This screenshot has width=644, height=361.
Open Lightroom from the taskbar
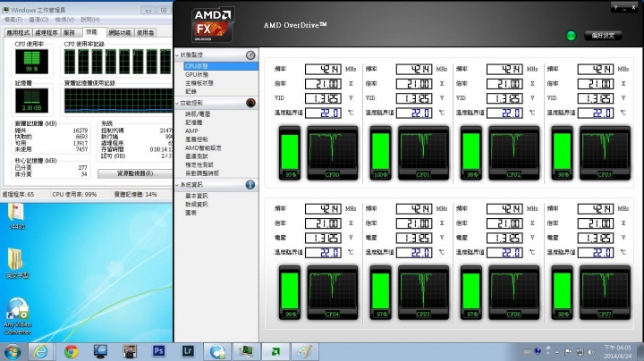[x=188, y=351]
